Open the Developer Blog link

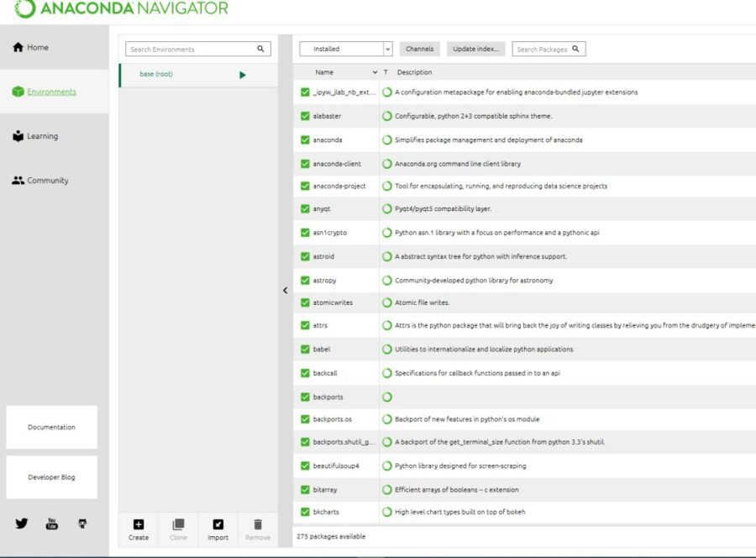51,477
